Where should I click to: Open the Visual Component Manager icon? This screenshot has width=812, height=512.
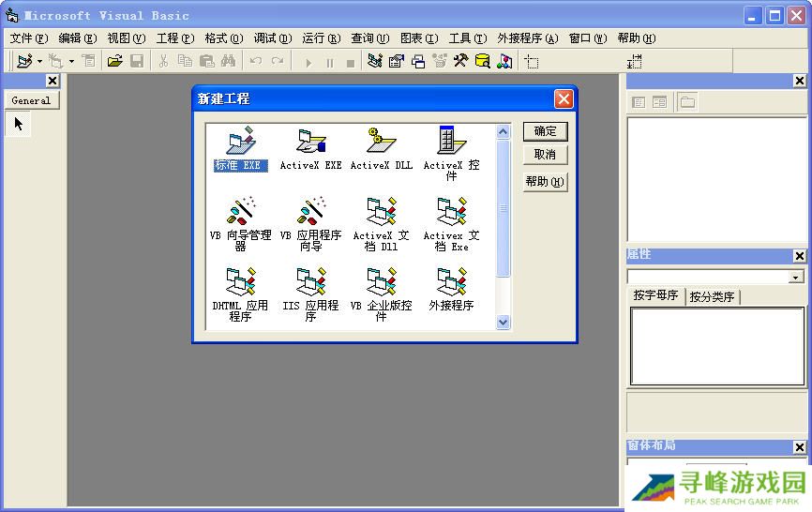504,61
